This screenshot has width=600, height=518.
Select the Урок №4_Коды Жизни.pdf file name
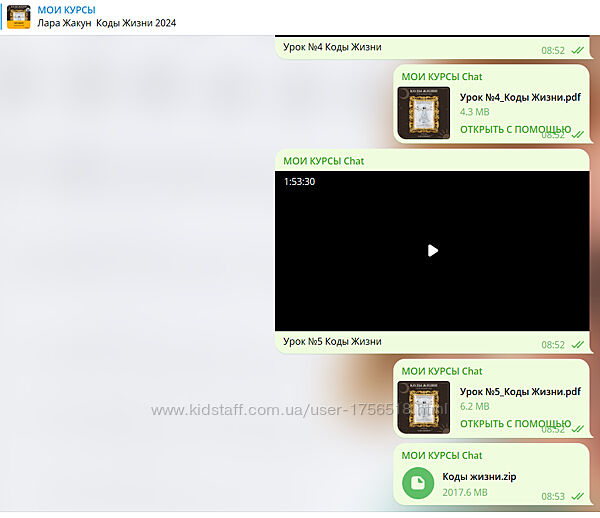520,97
